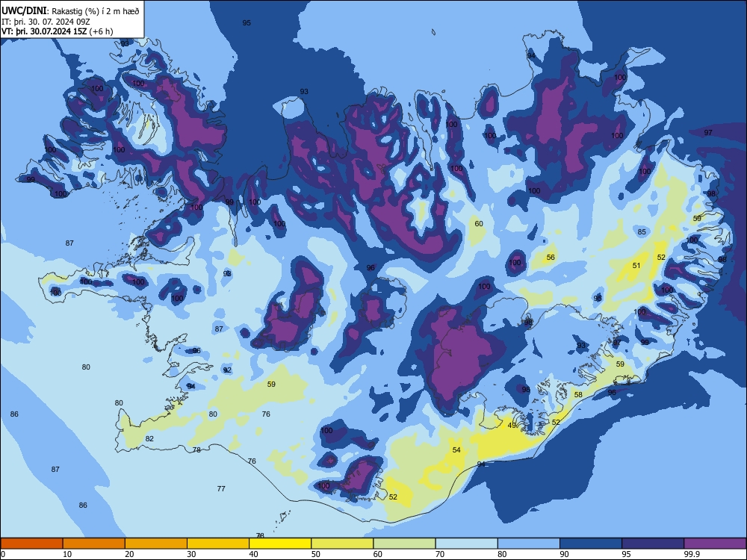The height and width of the screenshot is (560, 747).
Task: Click the legend label 70
Action: tap(440, 554)
